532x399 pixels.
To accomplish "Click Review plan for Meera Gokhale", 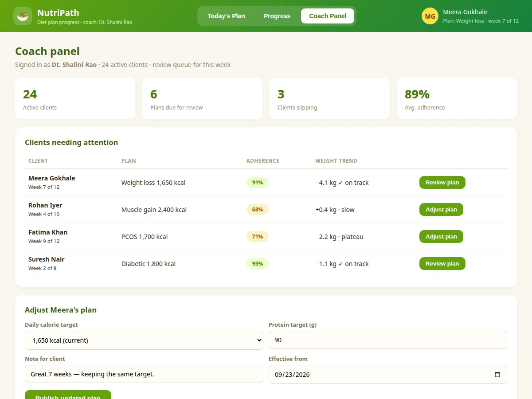I will (442, 183).
